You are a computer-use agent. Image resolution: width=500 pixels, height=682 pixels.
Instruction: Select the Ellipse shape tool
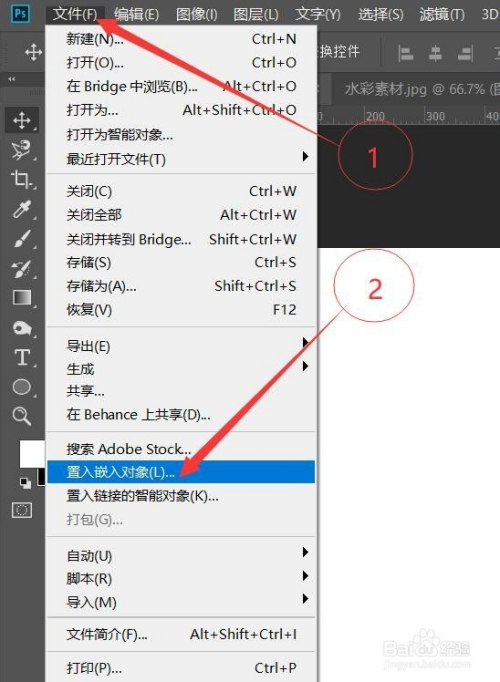coord(22,387)
